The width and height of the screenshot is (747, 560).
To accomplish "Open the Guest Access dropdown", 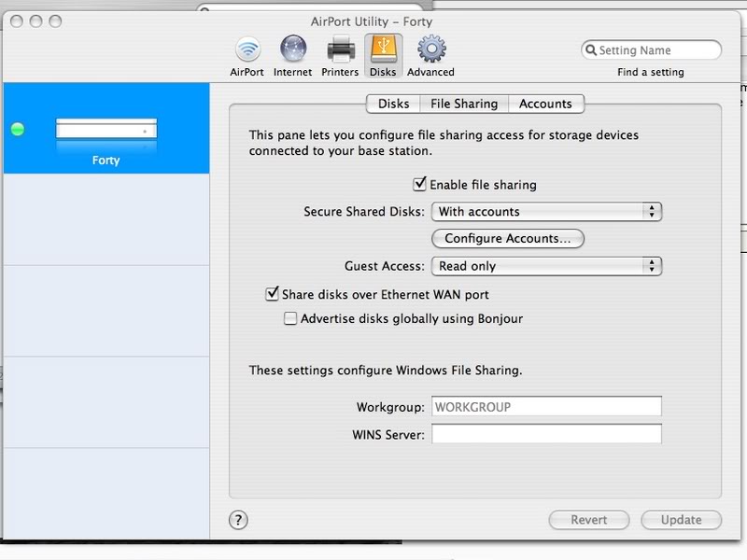I will (546, 266).
